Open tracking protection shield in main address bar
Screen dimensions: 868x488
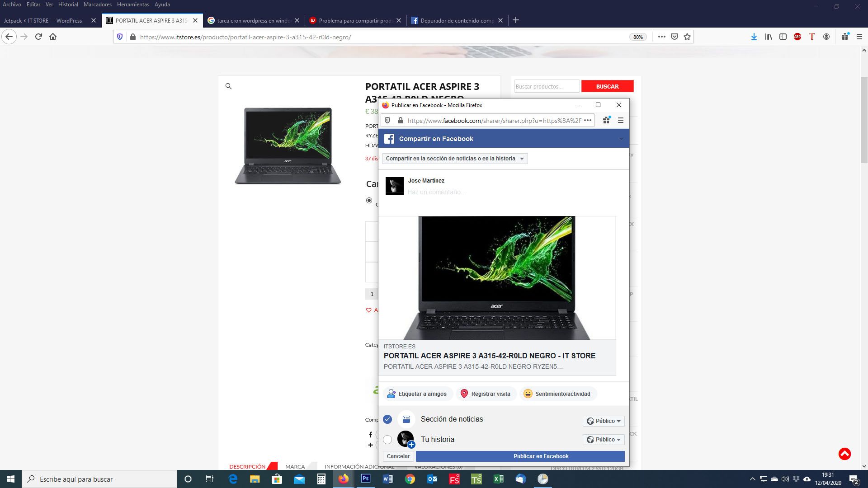pos(120,37)
